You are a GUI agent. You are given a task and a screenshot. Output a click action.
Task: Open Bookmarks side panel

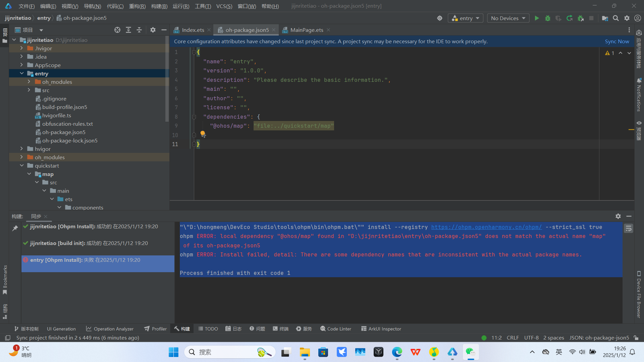pyautogui.click(x=5, y=280)
